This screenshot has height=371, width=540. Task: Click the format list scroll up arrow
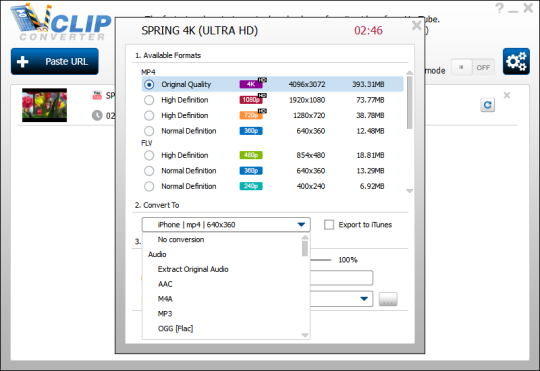(x=409, y=73)
